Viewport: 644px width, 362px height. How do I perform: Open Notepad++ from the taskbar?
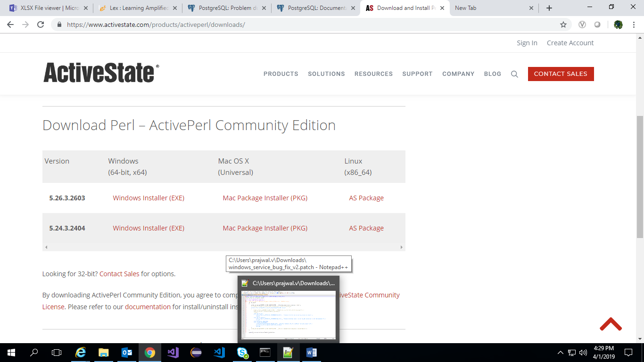[288, 352]
